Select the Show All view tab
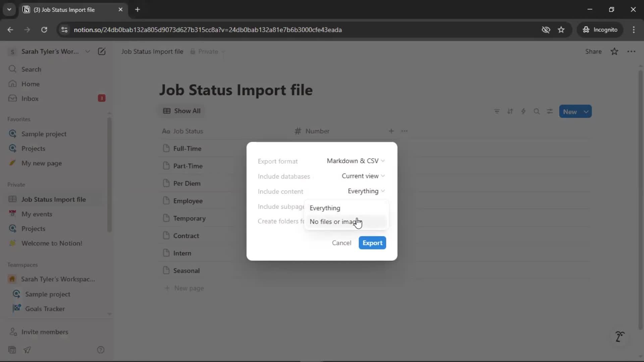The width and height of the screenshot is (644, 362). 181,111
